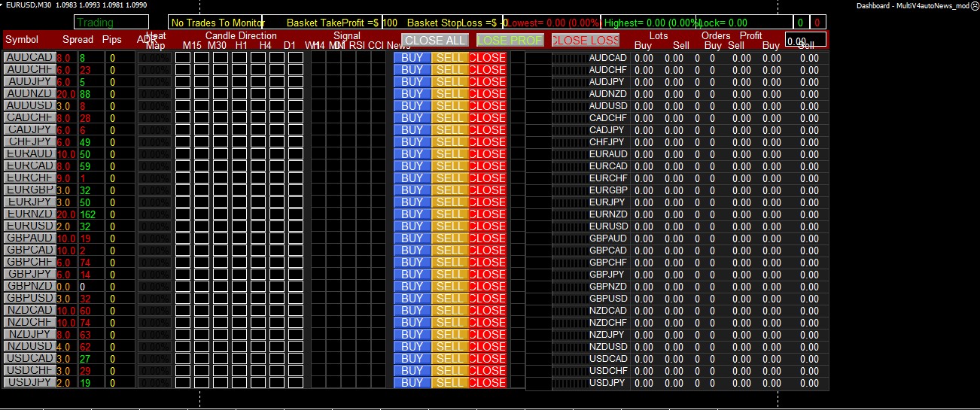
Task: Click the News signal column header
Action: (x=399, y=45)
